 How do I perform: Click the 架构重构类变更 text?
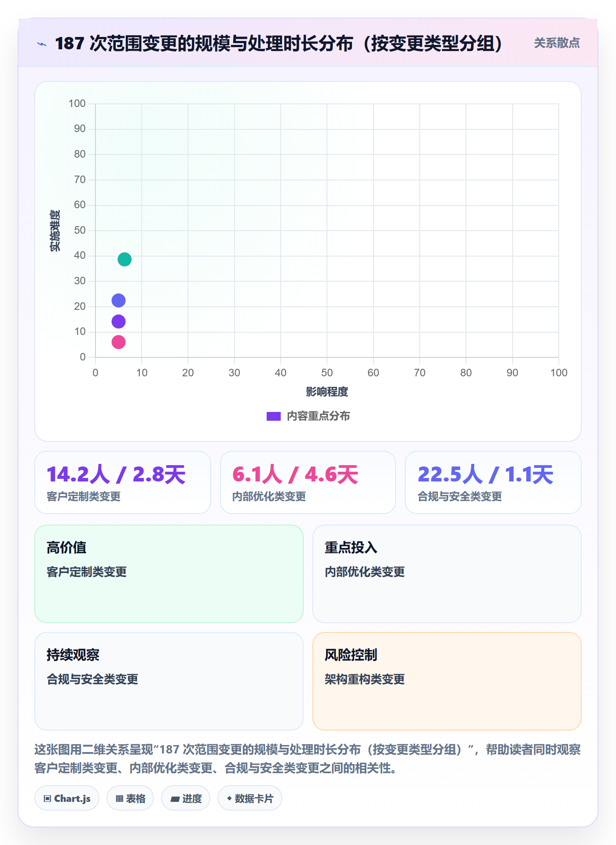coord(365,679)
